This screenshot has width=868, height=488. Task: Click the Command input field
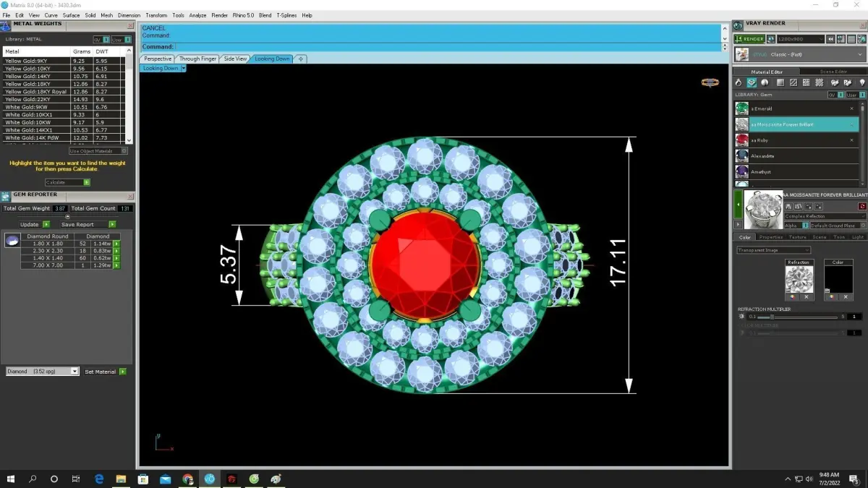pyautogui.click(x=431, y=47)
